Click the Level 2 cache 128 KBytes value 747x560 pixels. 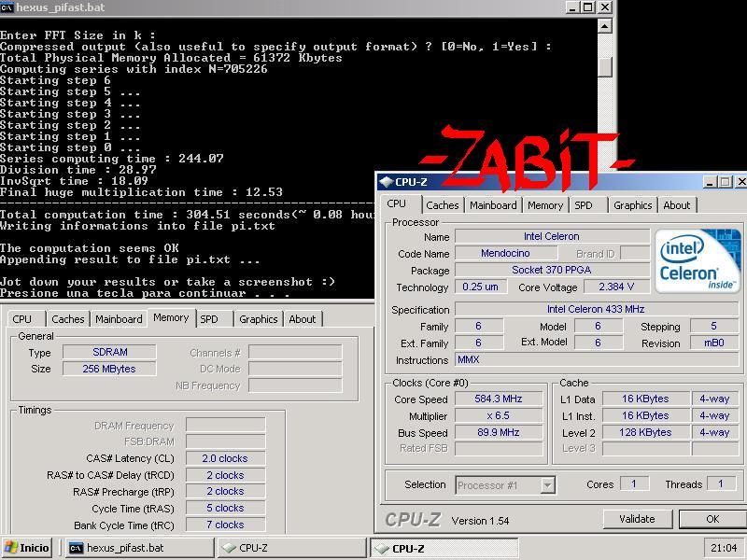click(x=646, y=432)
